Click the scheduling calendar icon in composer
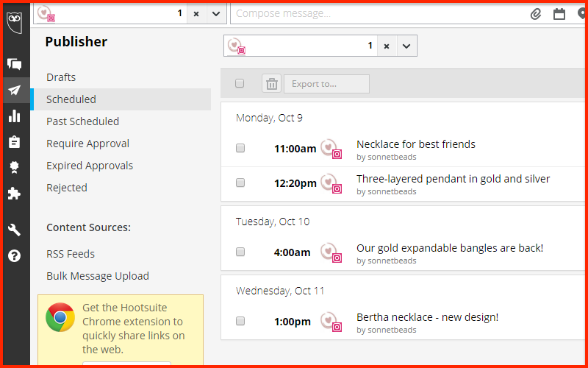588x368 pixels. coord(559,14)
